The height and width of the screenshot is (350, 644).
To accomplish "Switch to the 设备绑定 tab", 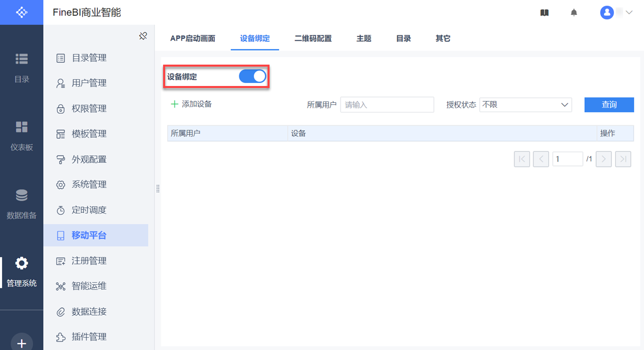I will tap(255, 38).
